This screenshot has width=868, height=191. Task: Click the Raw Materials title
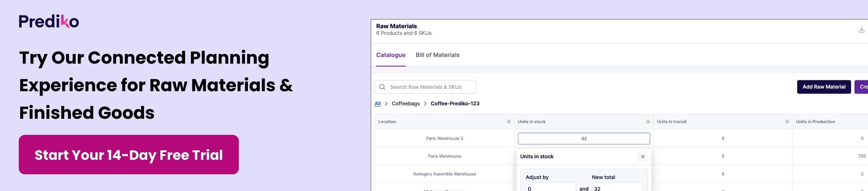click(x=396, y=26)
